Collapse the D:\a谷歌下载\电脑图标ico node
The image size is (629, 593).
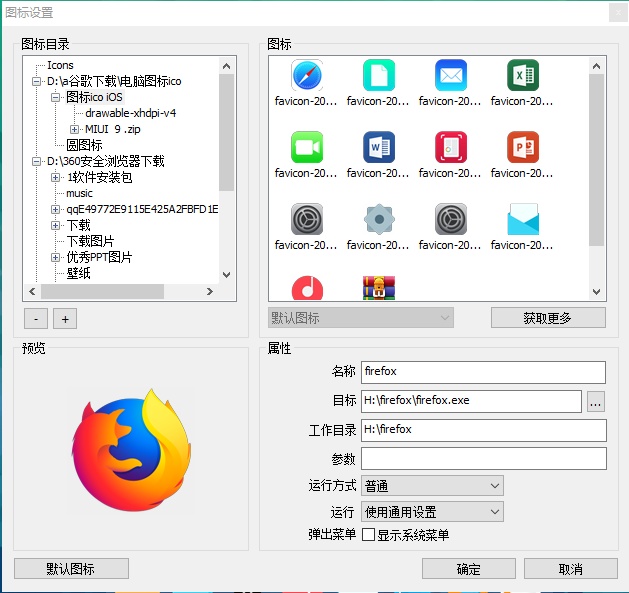[37, 81]
